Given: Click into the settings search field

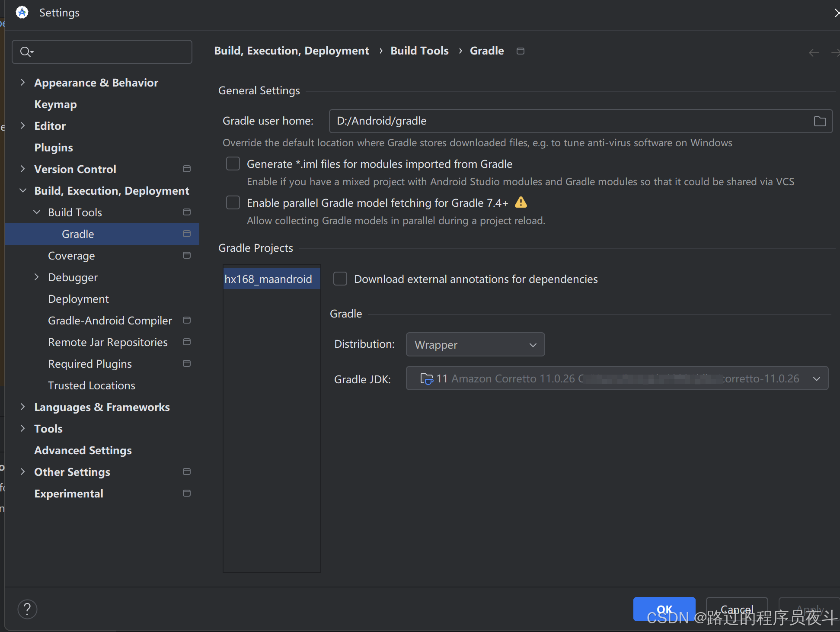Looking at the screenshot, I should [102, 52].
